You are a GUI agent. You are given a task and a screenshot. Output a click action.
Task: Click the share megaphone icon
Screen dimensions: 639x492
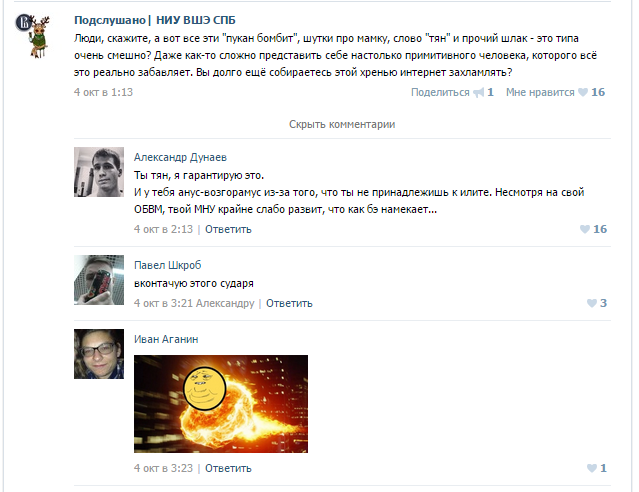click(478, 93)
